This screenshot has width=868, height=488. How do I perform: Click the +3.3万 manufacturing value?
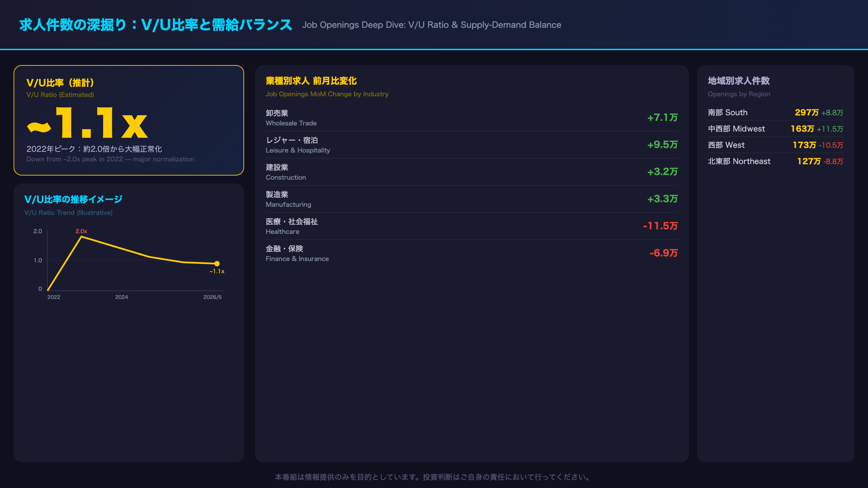[663, 199]
